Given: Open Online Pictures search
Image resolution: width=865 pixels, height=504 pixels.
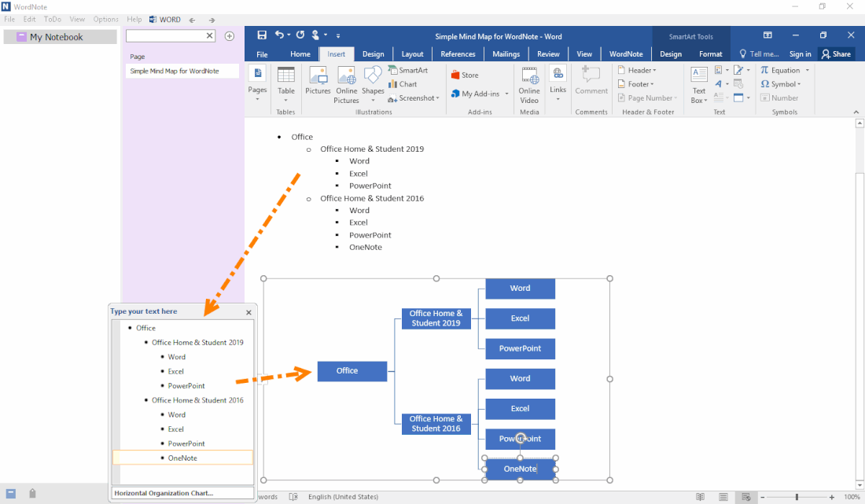Looking at the screenshot, I should [x=347, y=85].
